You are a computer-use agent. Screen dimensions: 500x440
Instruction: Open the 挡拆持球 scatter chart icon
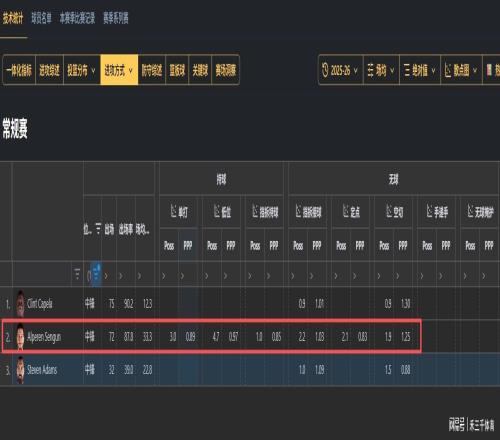[x=255, y=211]
